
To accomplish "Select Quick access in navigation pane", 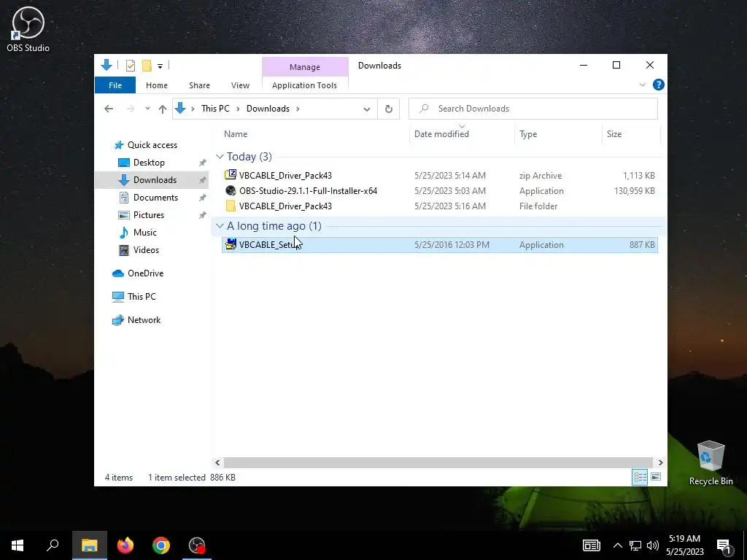I will click(x=152, y=145).
